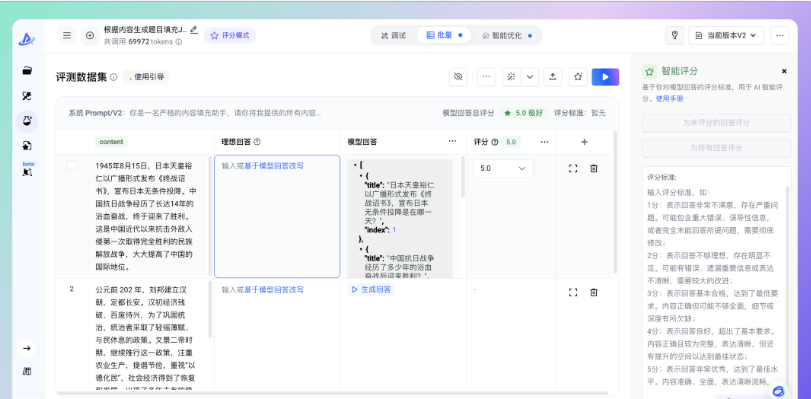Switch to the 调试 tab
Screen dimensions: 811x399
pyautogui.click(x=394, y=35)
